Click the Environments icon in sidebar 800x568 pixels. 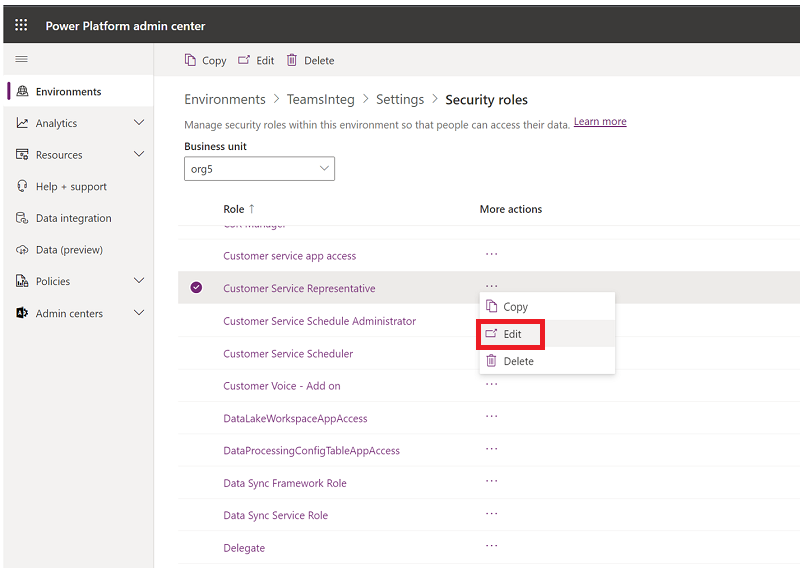point(23,92)
